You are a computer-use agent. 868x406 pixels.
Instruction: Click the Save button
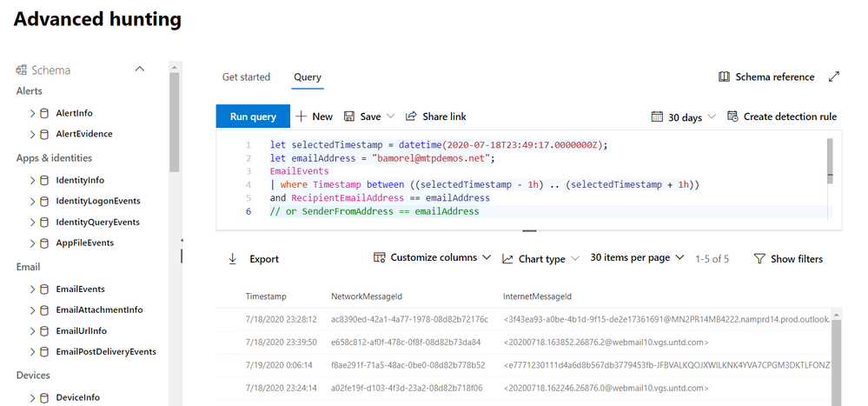(x=362, y=116)
